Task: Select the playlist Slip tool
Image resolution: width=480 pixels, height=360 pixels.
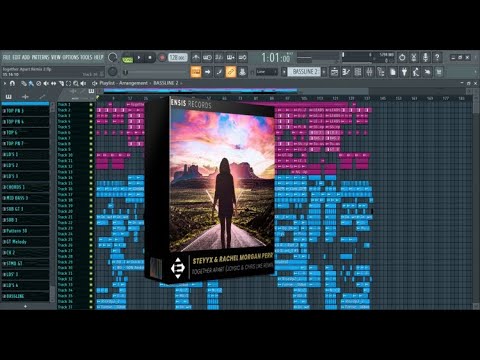Action: tap(53, 83)
